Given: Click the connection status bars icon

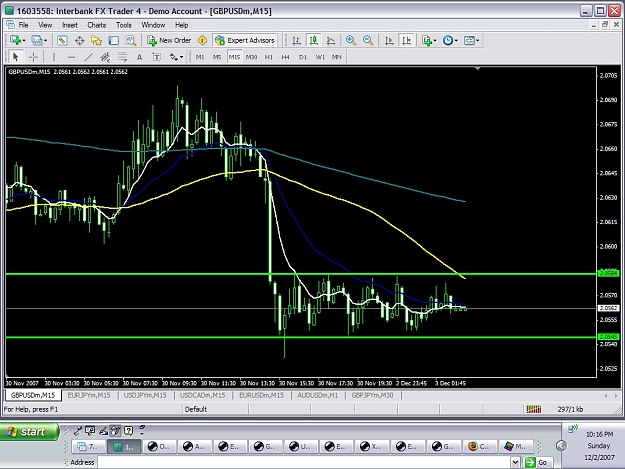Looking at the screenshot, I should 534,409.
